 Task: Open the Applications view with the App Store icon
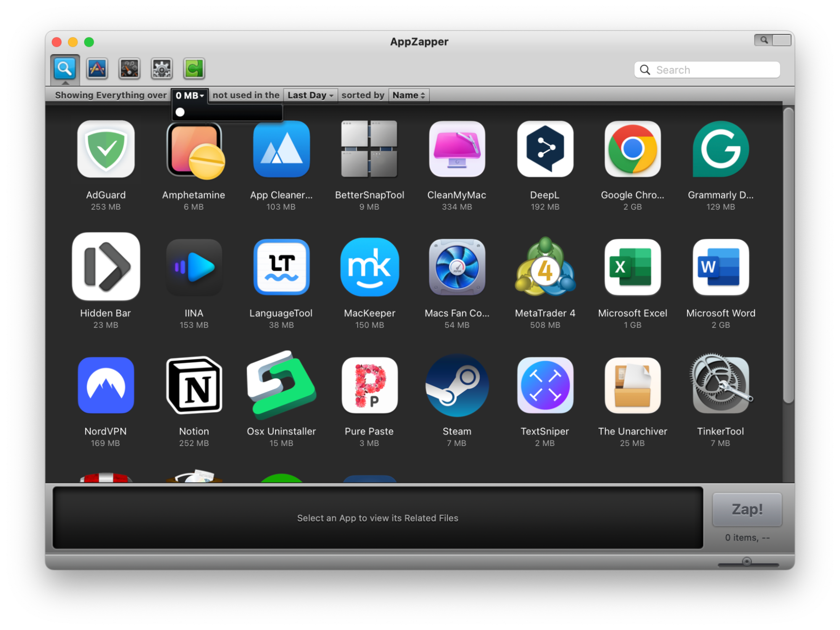tap(96, 69)
